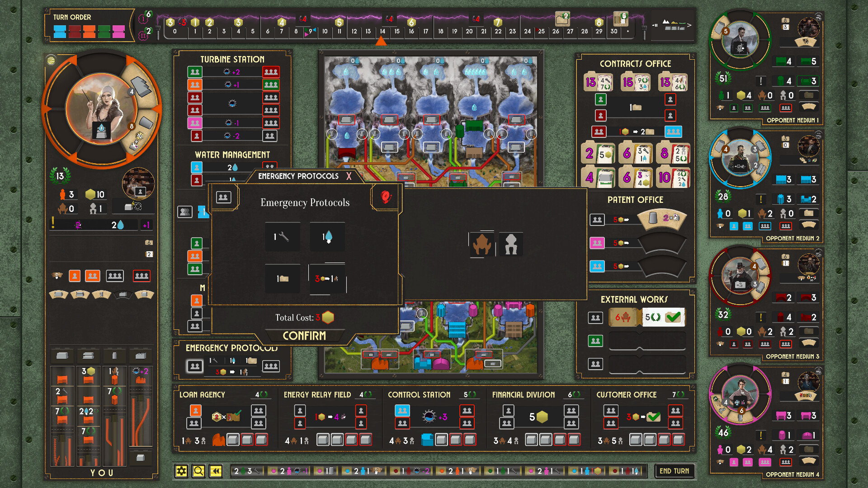Image resolution: width=868 pixels, height=488 pixels.
Task: Pick the contract folder option in Emergency Protocols
Action: coord(282,278)
